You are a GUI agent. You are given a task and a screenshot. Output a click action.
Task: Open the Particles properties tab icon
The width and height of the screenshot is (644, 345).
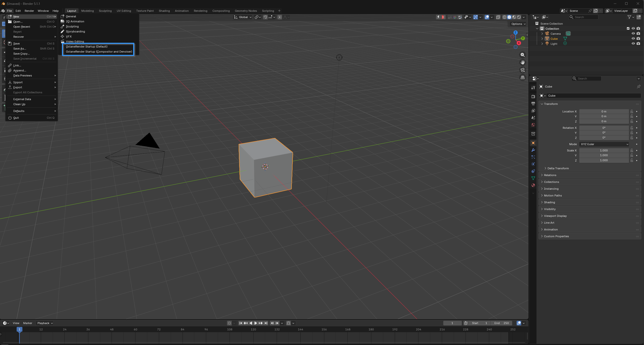tap(533, 157)
